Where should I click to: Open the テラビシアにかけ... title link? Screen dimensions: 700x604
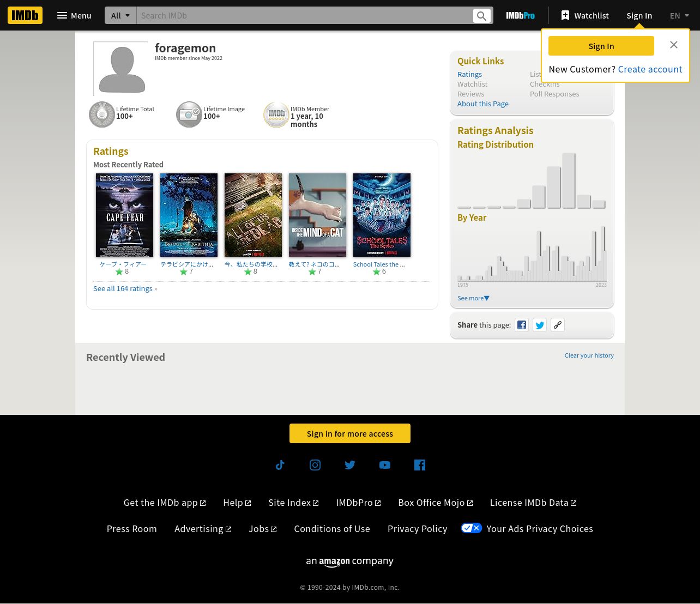click(x=186, y=264)
